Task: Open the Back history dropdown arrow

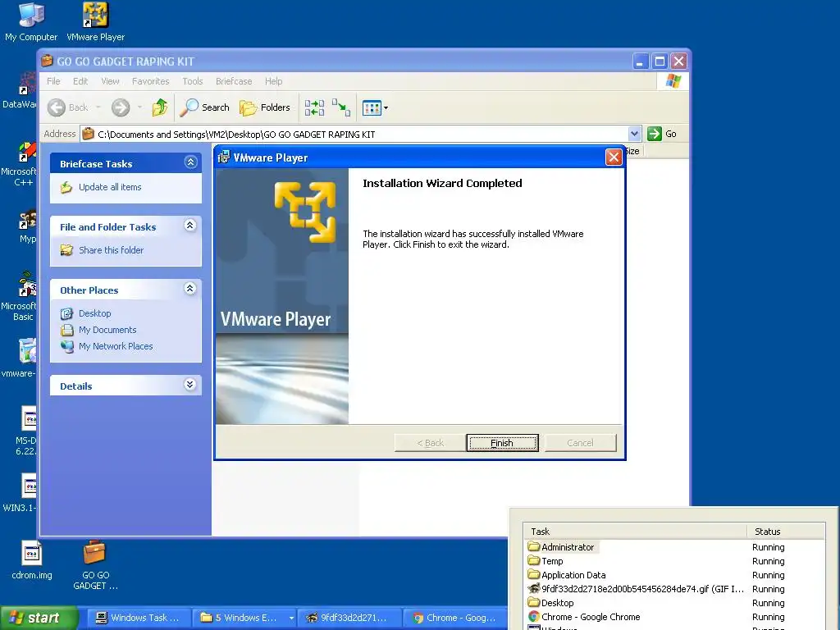Action: tap(98, 107)
